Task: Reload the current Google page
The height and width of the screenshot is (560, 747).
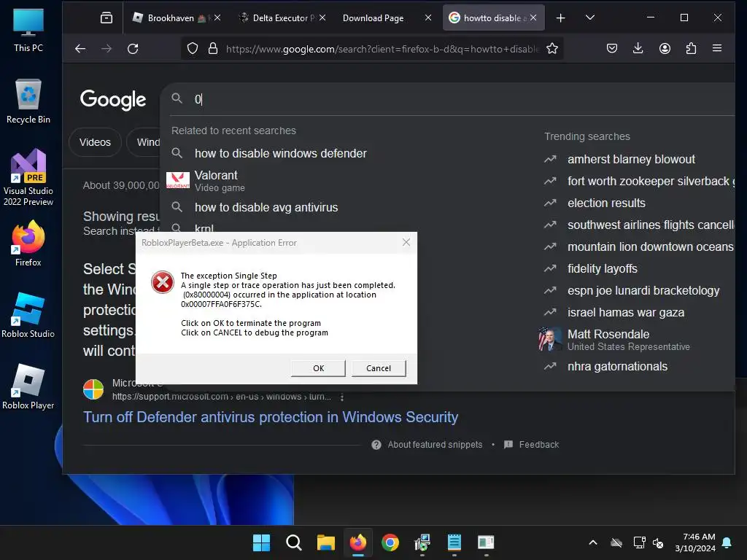Action: coord(133,49)
